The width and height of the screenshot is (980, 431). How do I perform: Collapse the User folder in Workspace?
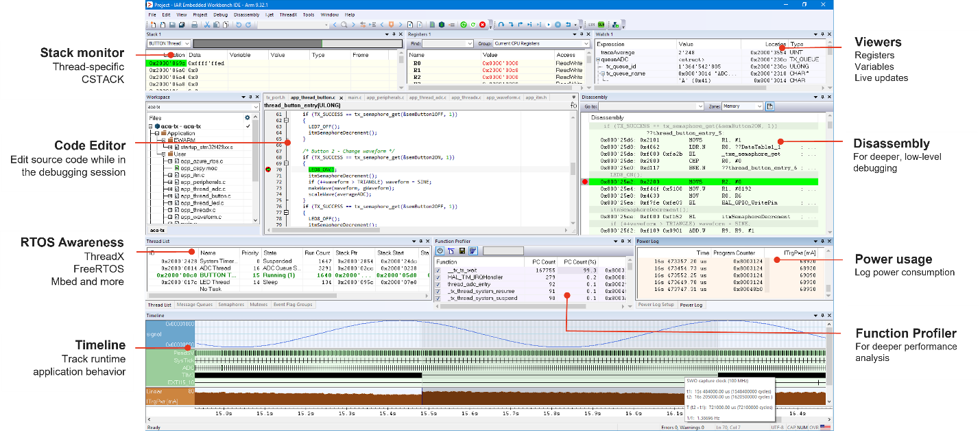(164, 154)
